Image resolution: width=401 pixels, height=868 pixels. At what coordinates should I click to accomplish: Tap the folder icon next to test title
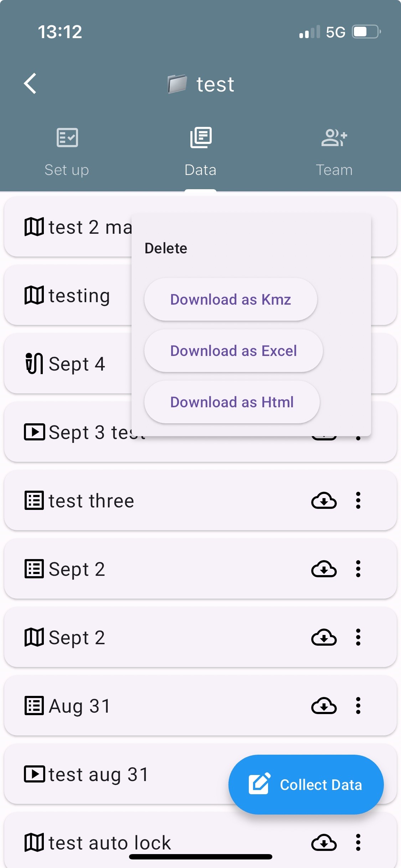[x=177, y=84]
